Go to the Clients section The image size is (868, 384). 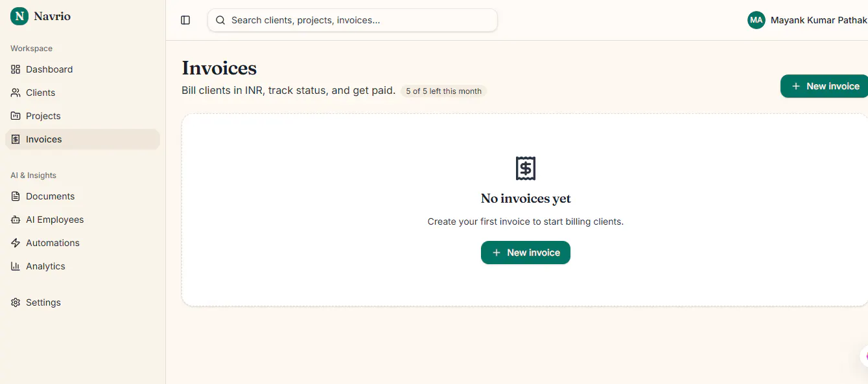point(82,93)
